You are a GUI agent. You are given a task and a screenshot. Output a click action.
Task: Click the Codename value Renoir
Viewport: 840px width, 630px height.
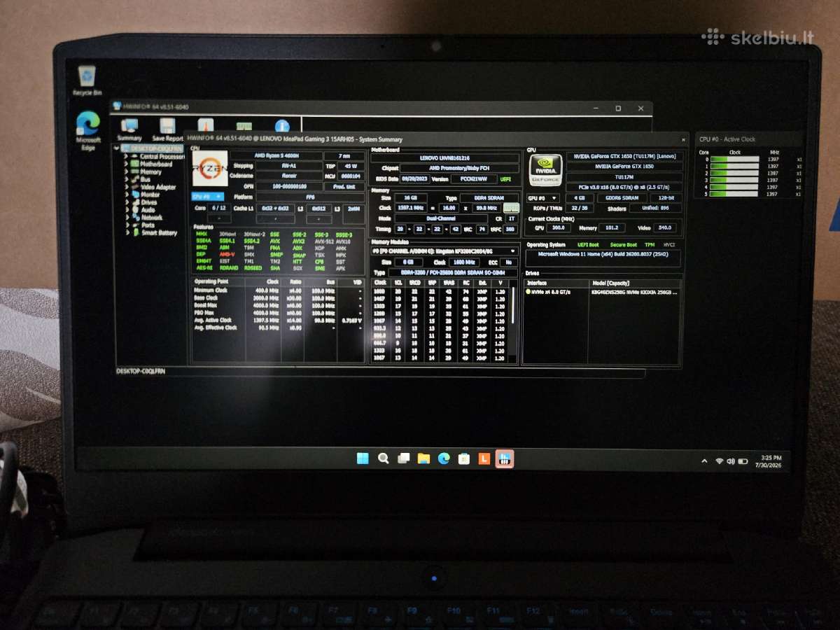pyautogui.click(x=289, y=176)
